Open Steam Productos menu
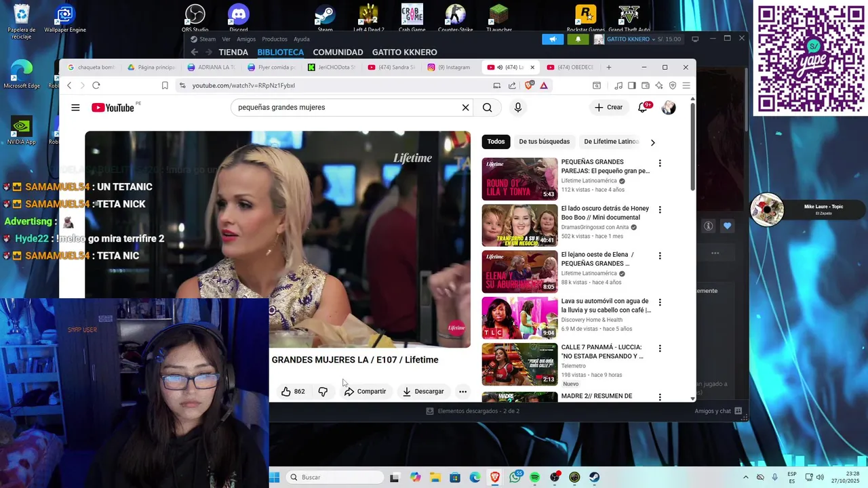 [x=275, y=39]
